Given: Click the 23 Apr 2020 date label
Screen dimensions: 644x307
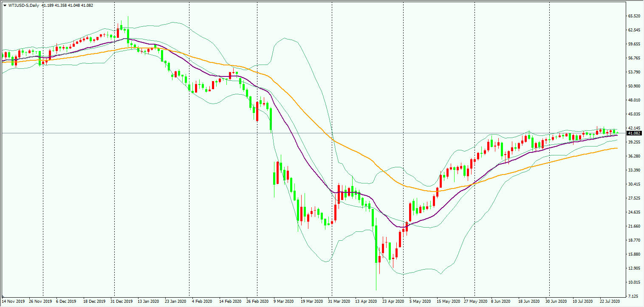Looking at the screenshot, I should pos(393,301).
